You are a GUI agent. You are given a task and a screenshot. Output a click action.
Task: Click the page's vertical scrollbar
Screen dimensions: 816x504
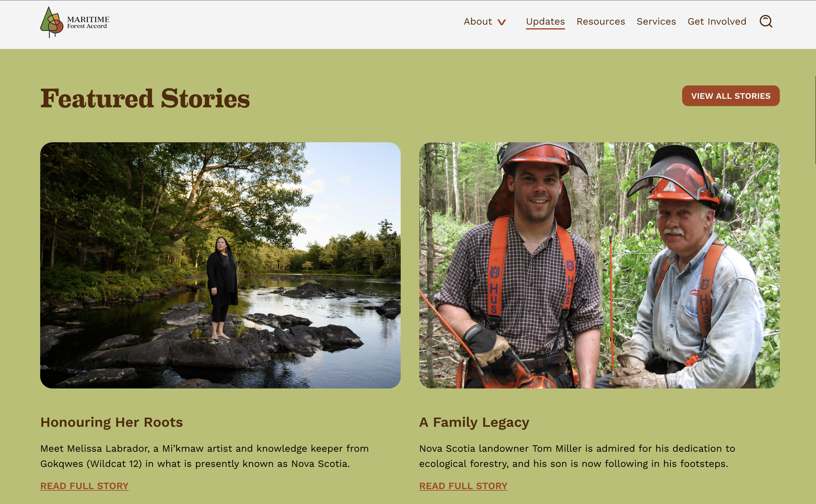[x=815, y=120]
